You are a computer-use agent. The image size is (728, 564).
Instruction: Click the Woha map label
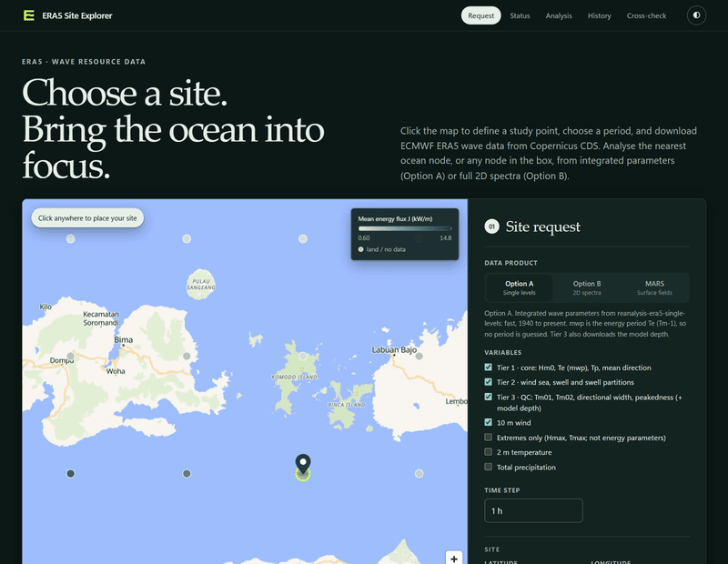pyautogui.click(x=116, y=371)
